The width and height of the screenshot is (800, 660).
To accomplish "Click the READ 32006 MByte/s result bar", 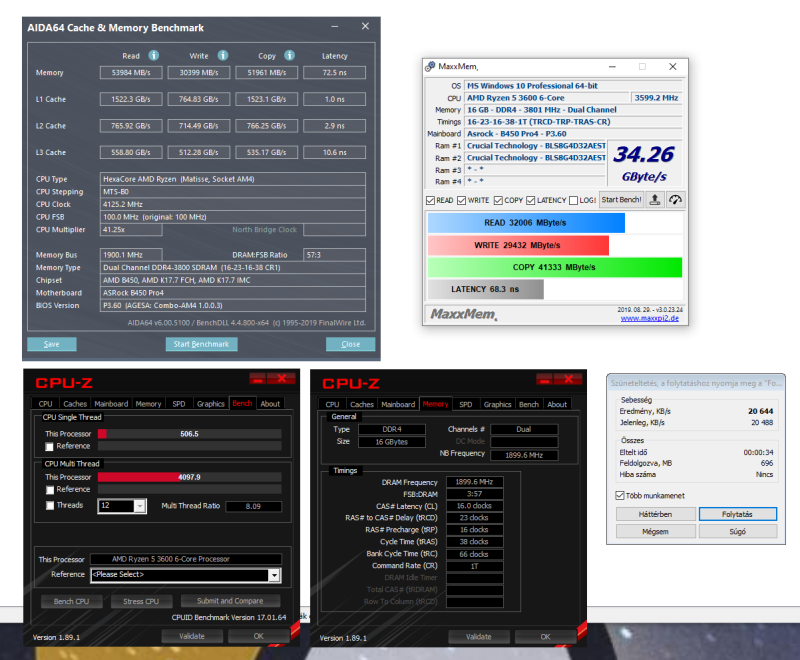I will [x=526, y=223].
